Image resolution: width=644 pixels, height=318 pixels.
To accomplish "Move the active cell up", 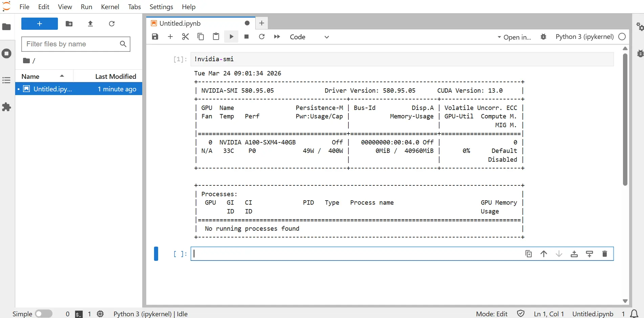I will coord(544,254).
